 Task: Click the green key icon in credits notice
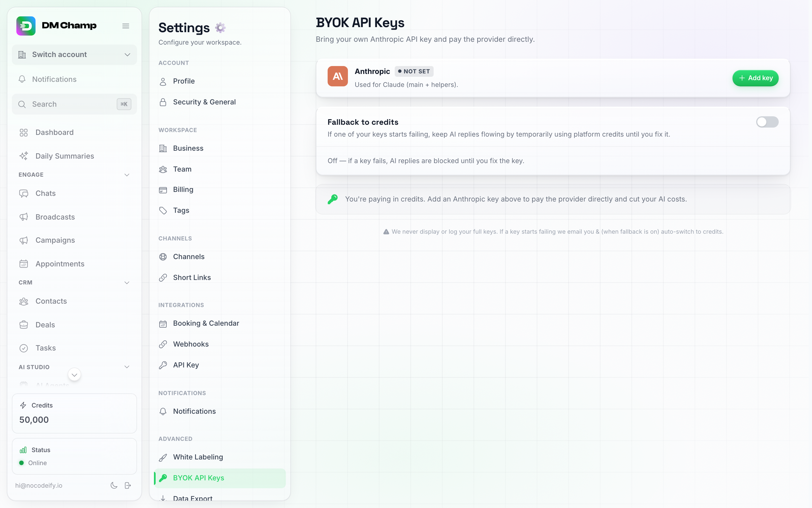click(x=332, y=199)
